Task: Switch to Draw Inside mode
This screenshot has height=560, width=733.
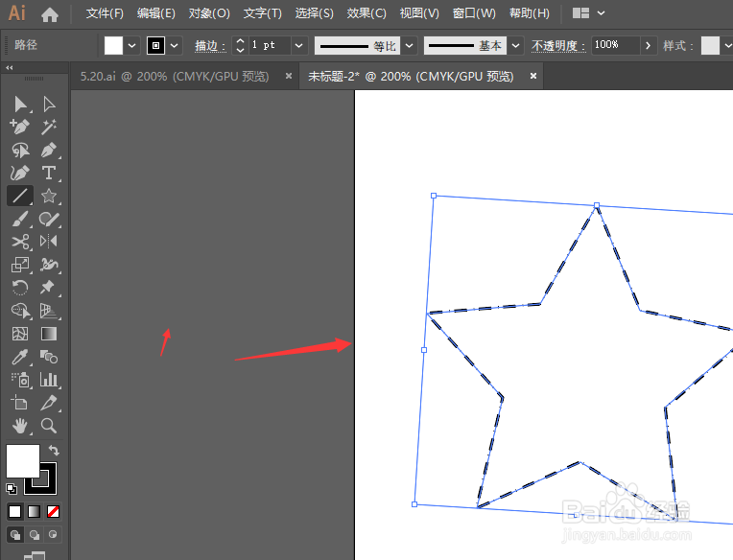Action: click(53, 534)
